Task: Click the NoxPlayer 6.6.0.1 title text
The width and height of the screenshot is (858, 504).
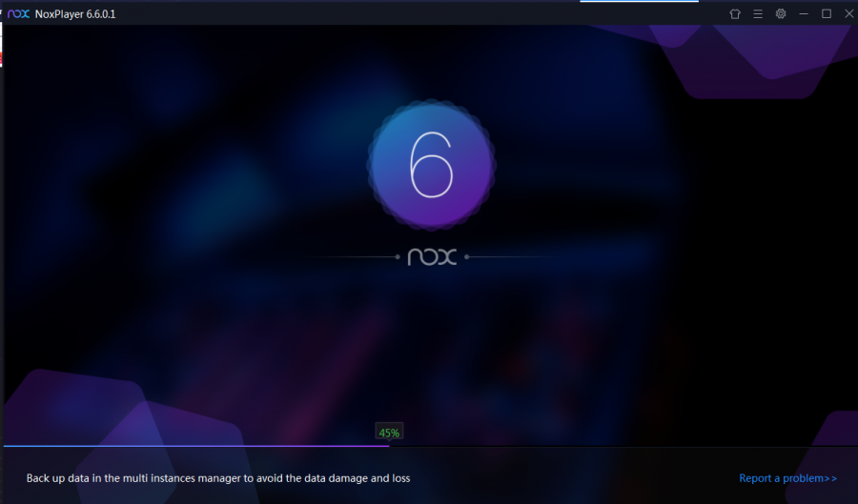Action: (x=75, y=14)
